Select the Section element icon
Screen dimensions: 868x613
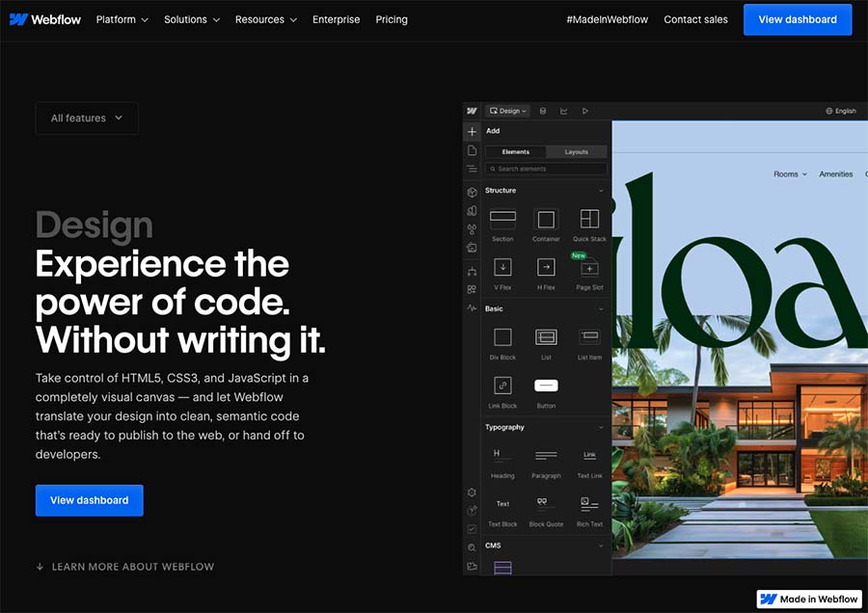tap(502, 219)
